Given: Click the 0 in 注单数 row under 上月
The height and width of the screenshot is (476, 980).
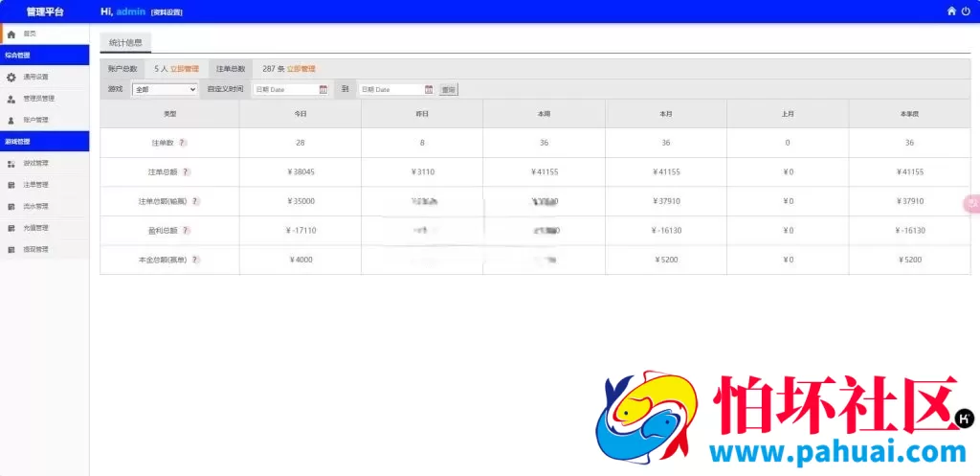Looking at the screenshot, I should (788, 143).
